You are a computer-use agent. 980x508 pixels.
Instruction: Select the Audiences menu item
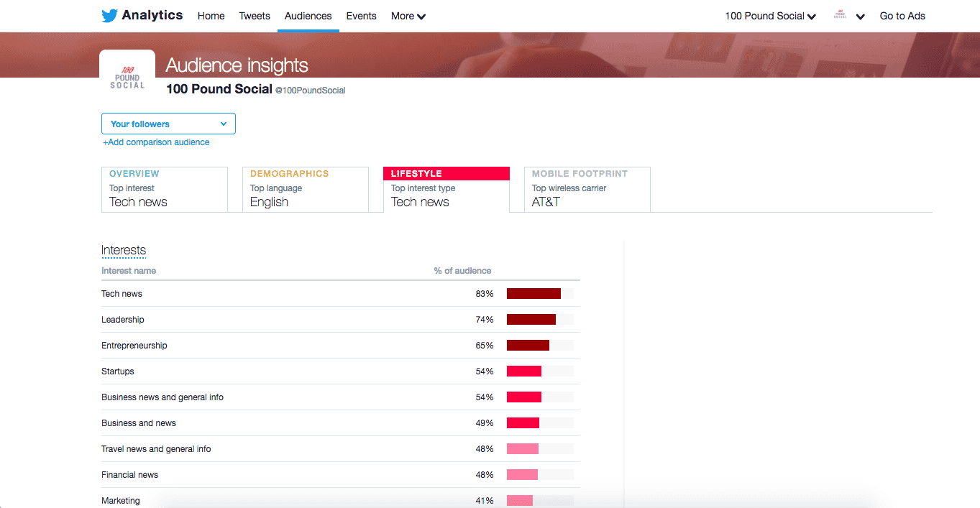(x=308, y=16)
